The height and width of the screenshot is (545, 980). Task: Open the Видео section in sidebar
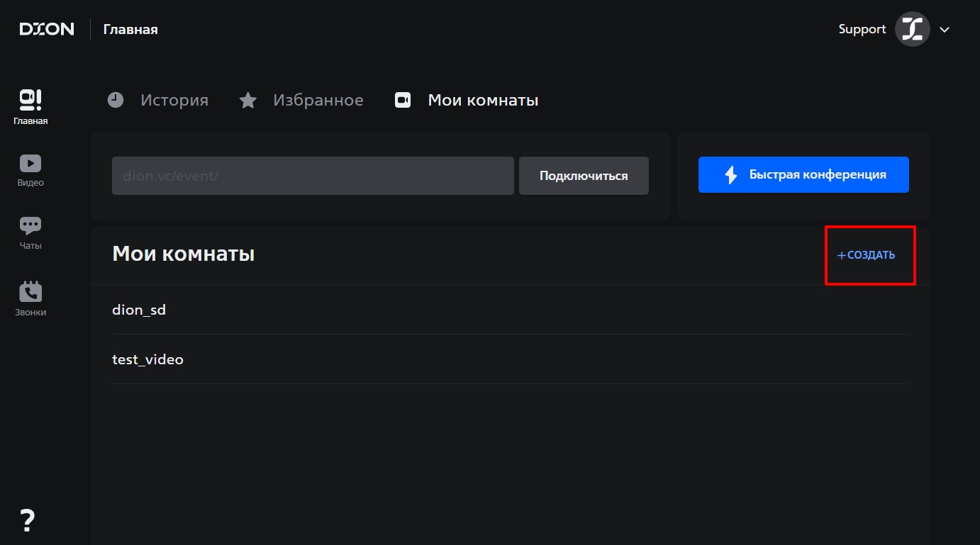tap(30, 170)
